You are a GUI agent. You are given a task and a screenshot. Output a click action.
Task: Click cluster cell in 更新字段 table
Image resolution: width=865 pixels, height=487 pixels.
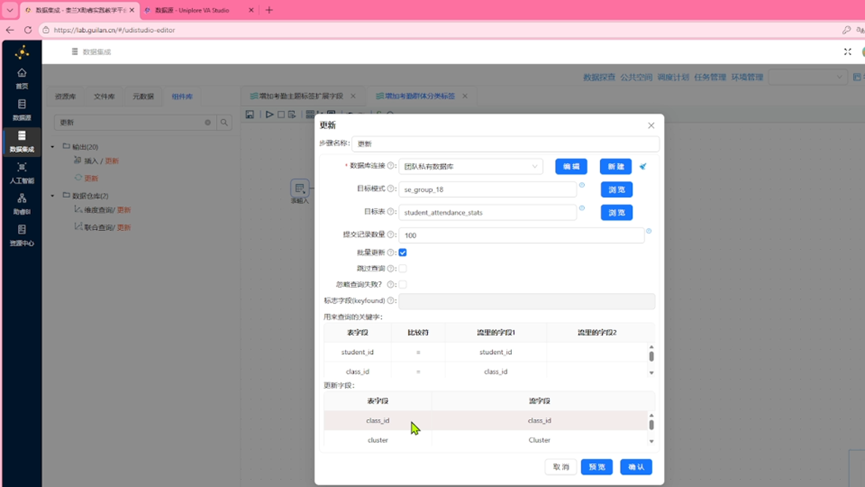(x=377, y=440)
